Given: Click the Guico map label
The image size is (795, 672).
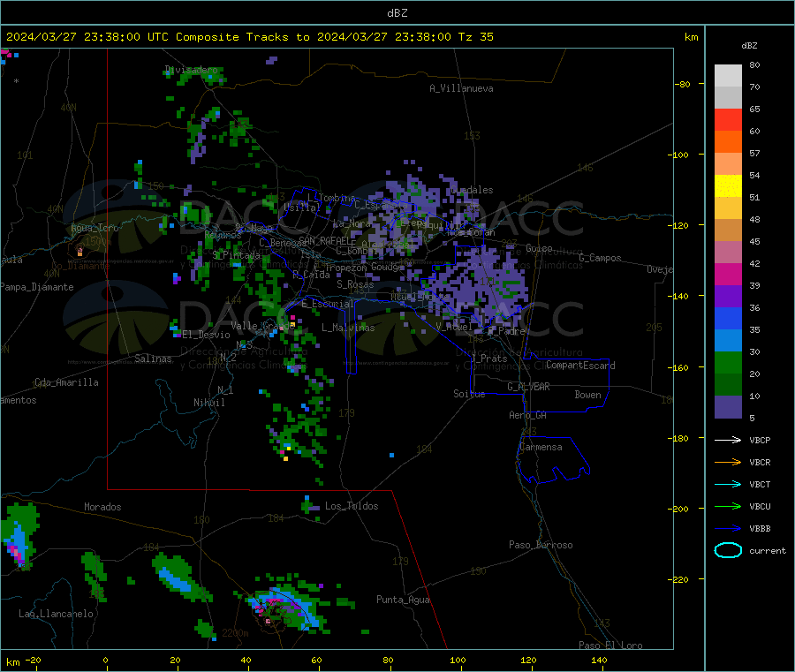Looking at the screenshot, I should (x=539, y=248).
